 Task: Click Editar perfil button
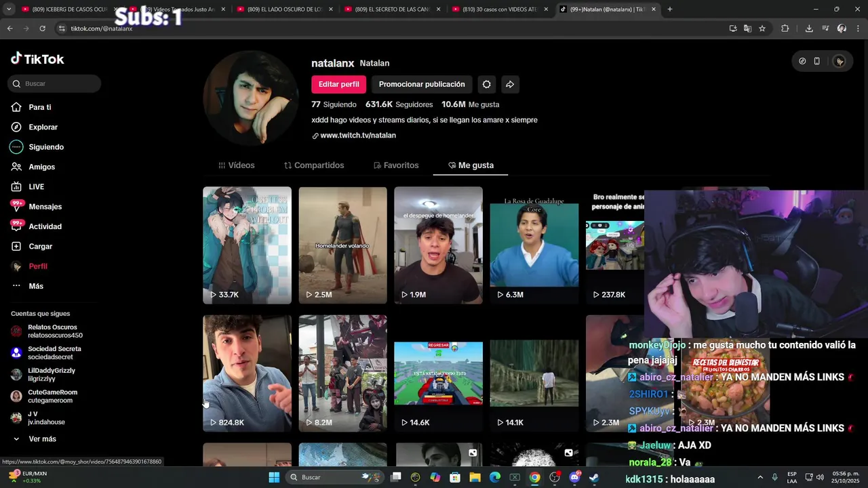338,84
